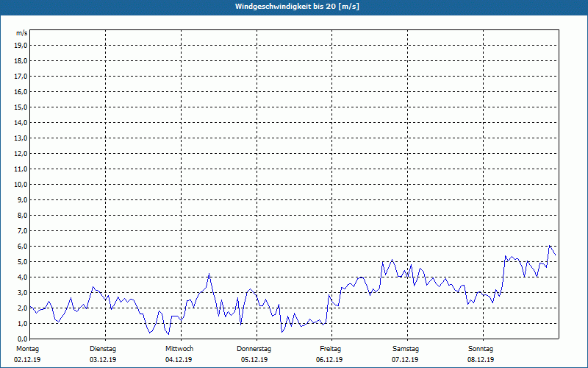Click the 2,0 axis label
The height and width of the screenshot is (368, 588).
tap(22, 308)
